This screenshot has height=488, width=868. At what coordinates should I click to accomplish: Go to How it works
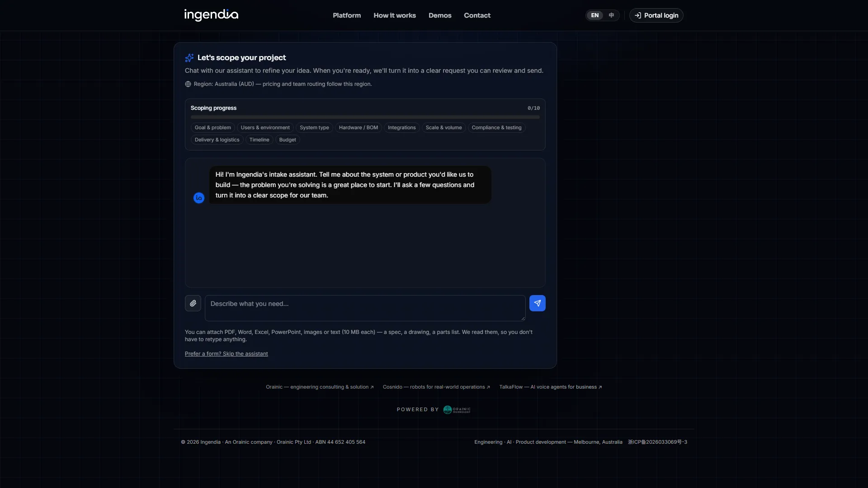[x=395, y=15]
